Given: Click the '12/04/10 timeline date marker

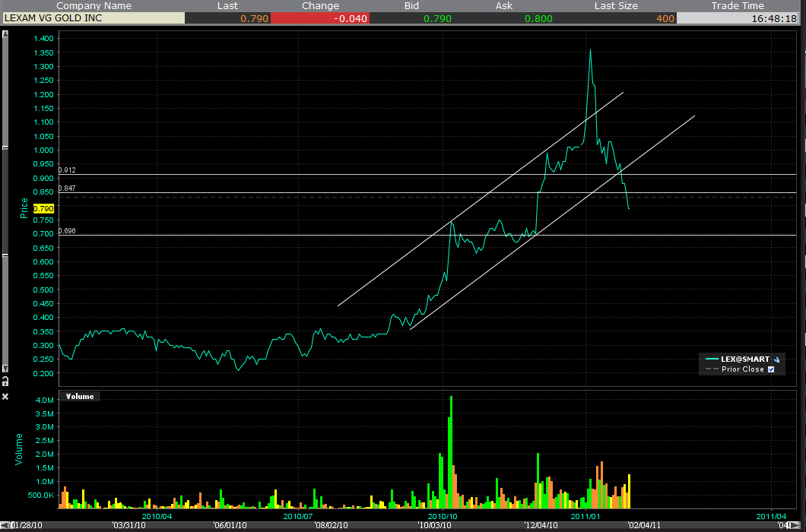Looking at the screenshot, I should (x=540, y=525).
